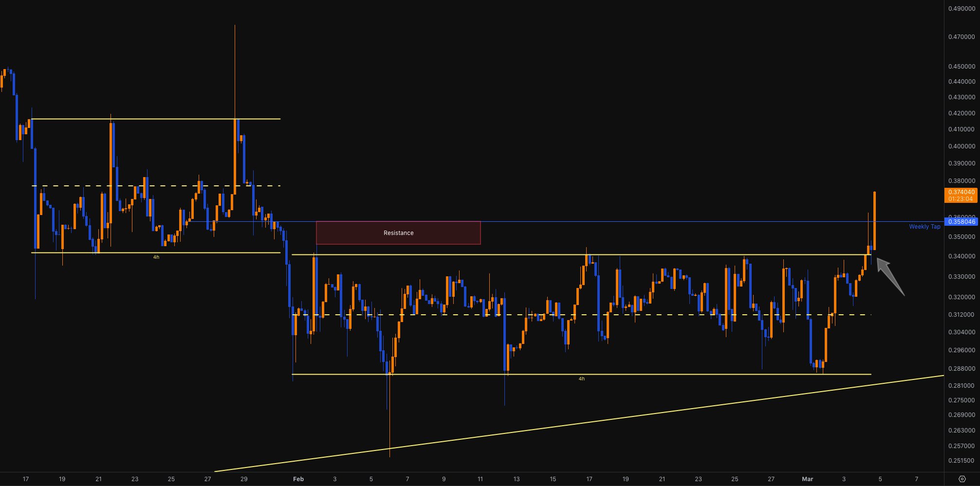Click the 0.490000 level on price scale
980x486 pixels.
[962, 9]
